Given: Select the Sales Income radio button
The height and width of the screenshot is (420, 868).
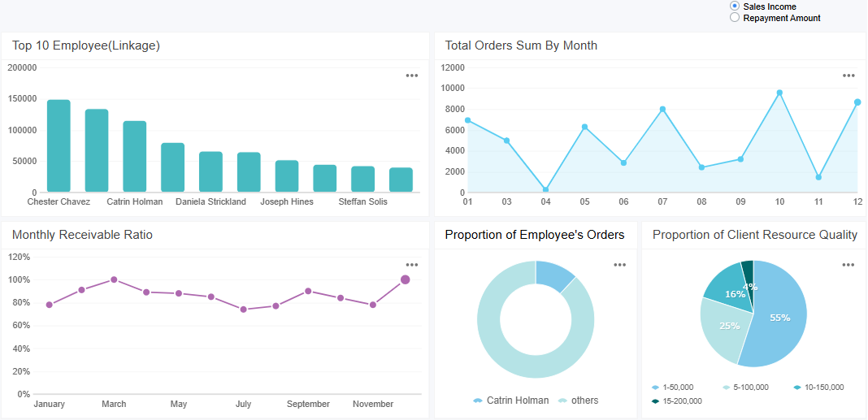Looking at the screenshot, I should (x=735, y=6).
